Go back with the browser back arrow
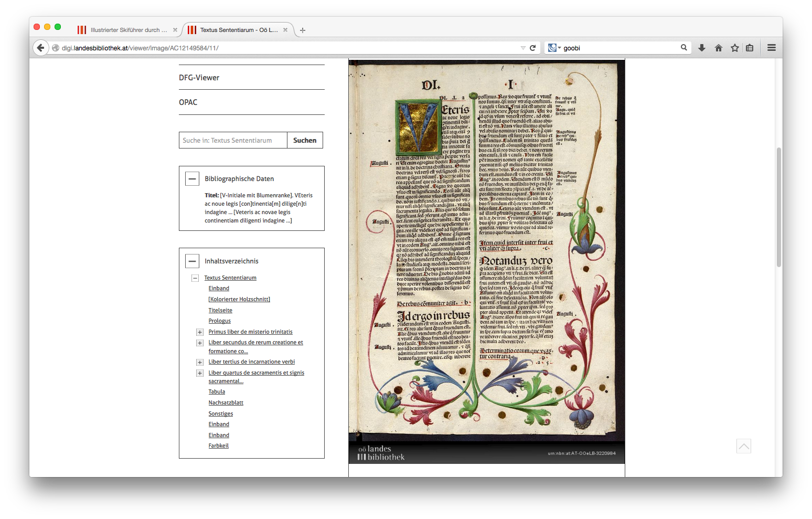This screenshot has height=519, width=812. pos(40,48)
